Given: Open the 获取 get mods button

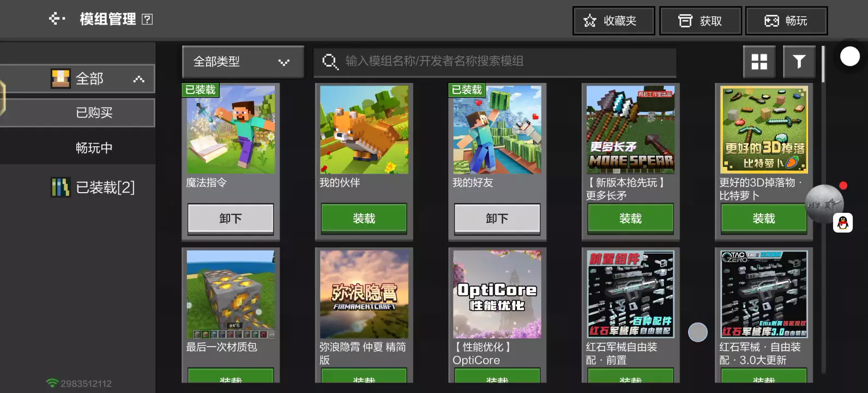Looking at the screenshot, I should tap(701, 21).
